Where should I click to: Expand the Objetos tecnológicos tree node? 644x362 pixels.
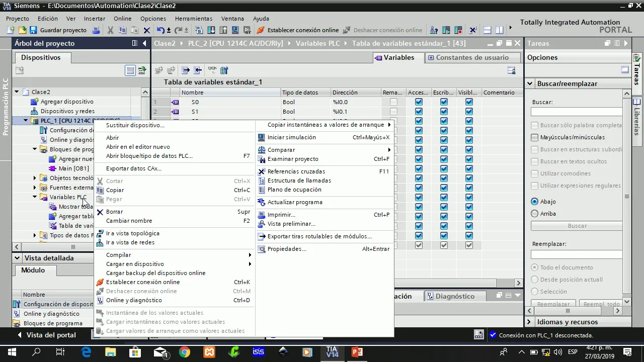pyautogui.click(x=35, y=178)
